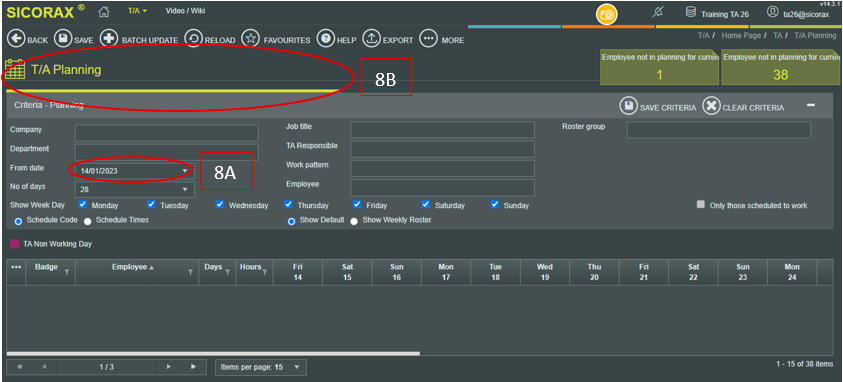Open grid options ellipsis column header
Viewport: 843px width, 382px height.
(x=16, y=267)
